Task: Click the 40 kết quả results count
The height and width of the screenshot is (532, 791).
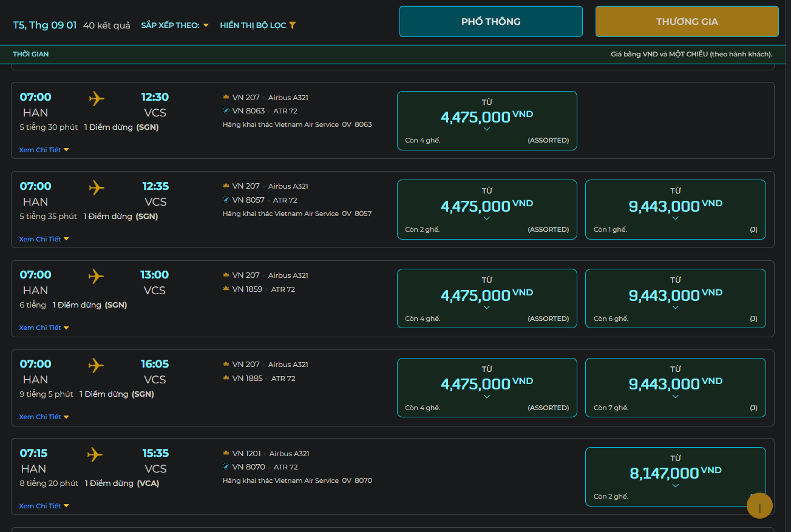Action: pyautogui.click(x=107, y=25)
